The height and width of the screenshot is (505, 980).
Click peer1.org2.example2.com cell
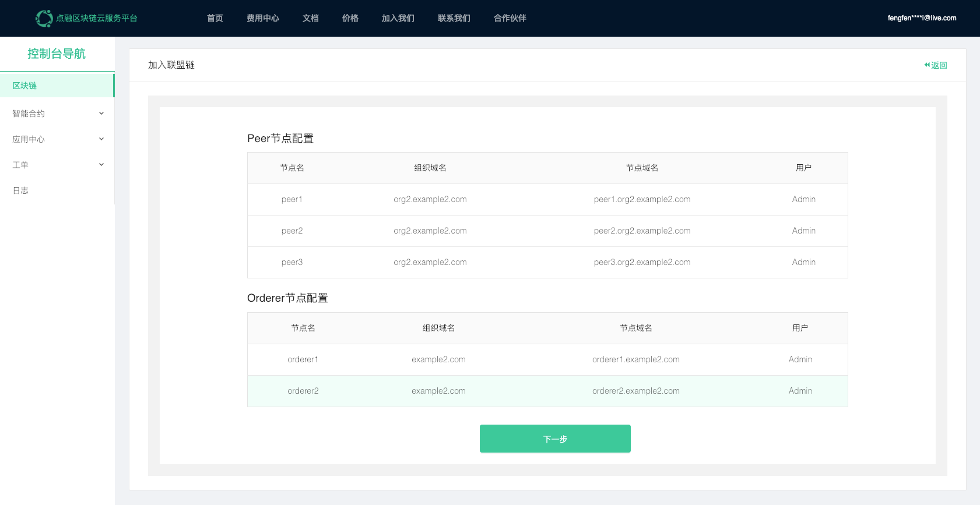click(x=642, y=199)
